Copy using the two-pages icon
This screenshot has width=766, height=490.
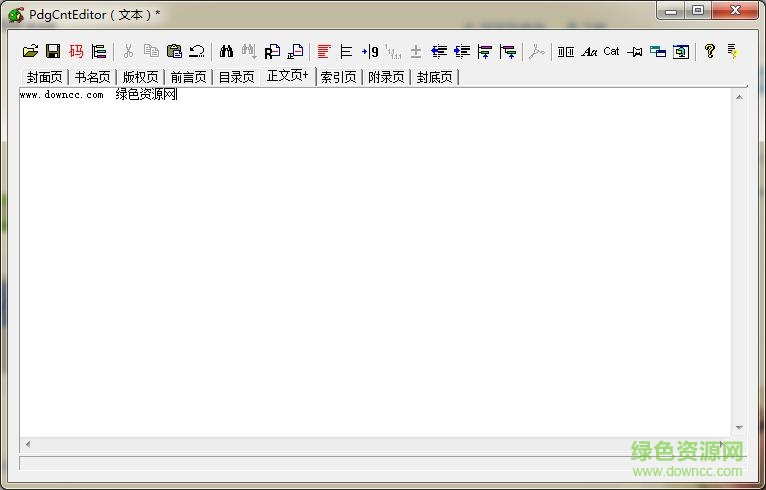pos(151,51)
